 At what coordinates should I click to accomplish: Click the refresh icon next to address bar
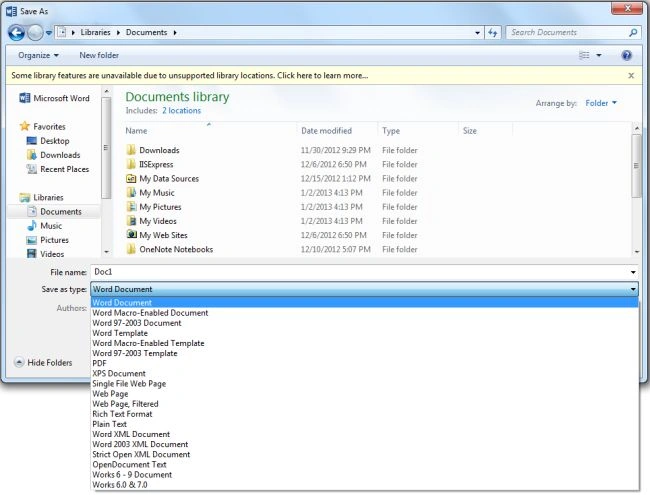pos(493,32)
